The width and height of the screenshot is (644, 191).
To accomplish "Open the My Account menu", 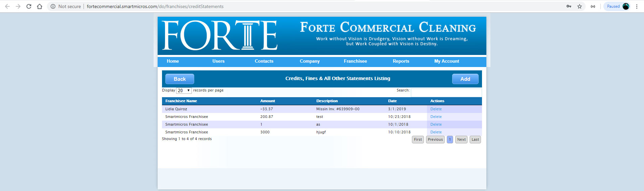I will click(x=447, y=61).
